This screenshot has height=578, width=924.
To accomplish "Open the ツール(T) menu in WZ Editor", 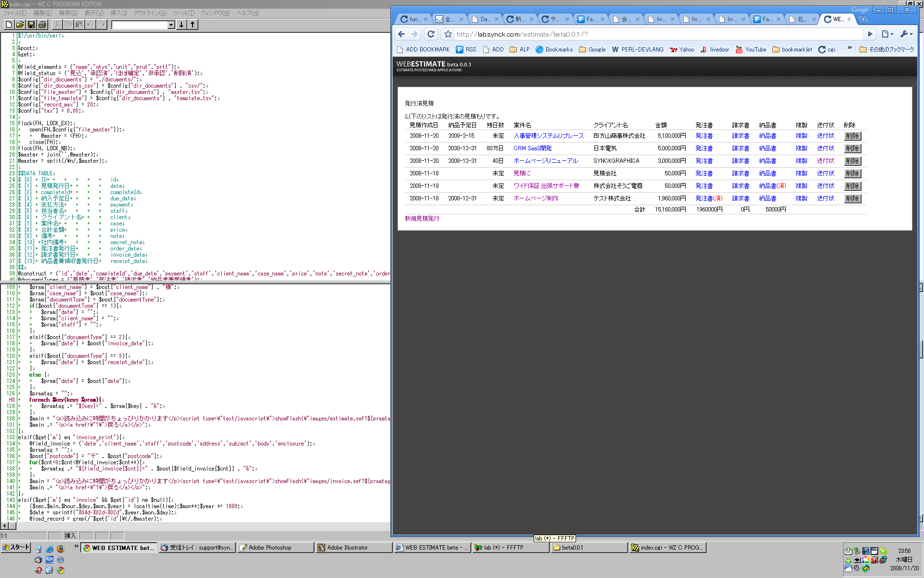I will [x=184, y=13].
